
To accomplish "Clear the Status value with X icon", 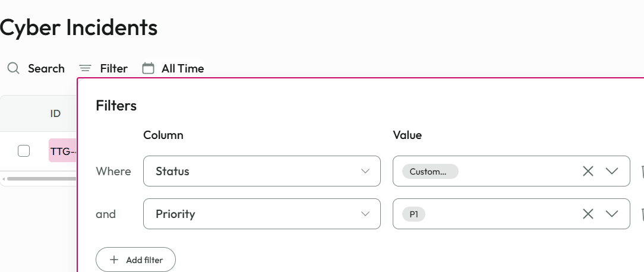I will 588,171.
